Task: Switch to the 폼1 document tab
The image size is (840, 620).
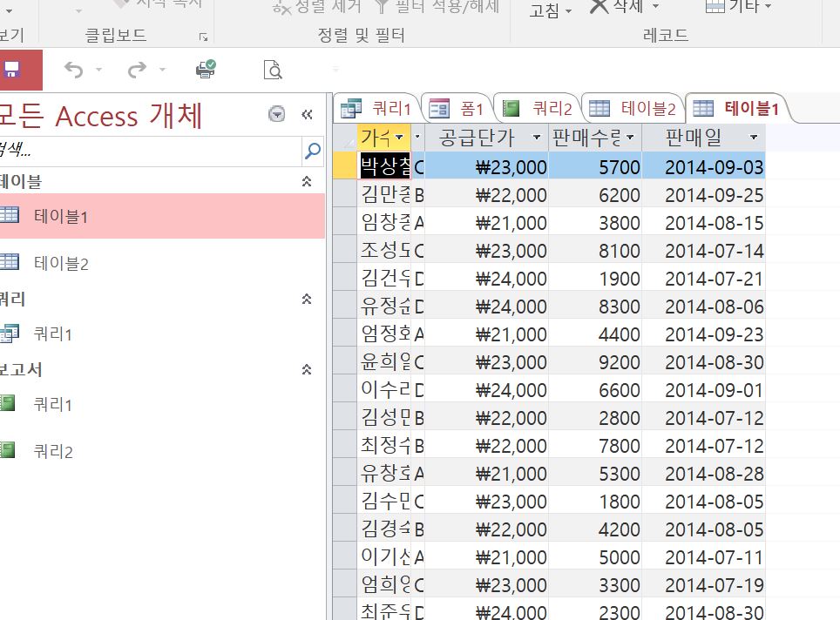Action: click(458, 109)
